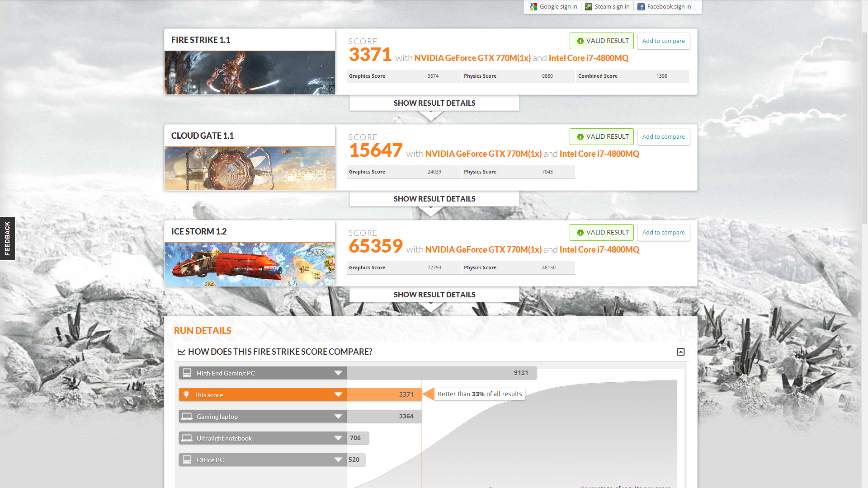Click the Cloud Gate 1.1 thumbnail image
This screenshot has height=488, width=868.
[250, 169]
